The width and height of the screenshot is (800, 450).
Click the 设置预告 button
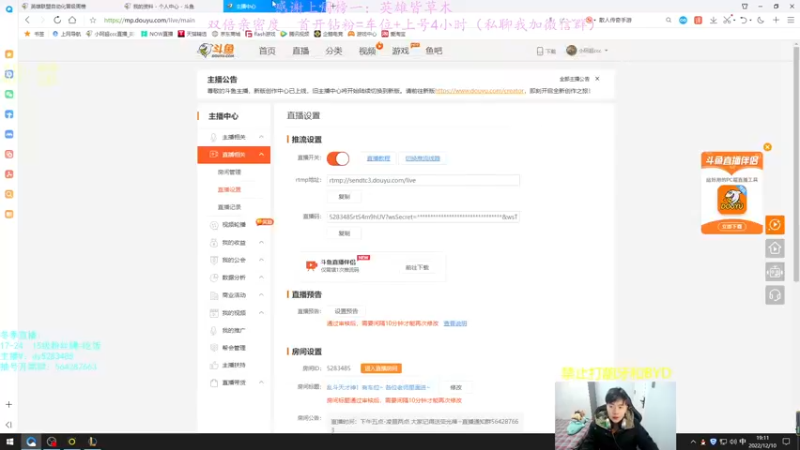pos(346,311)
